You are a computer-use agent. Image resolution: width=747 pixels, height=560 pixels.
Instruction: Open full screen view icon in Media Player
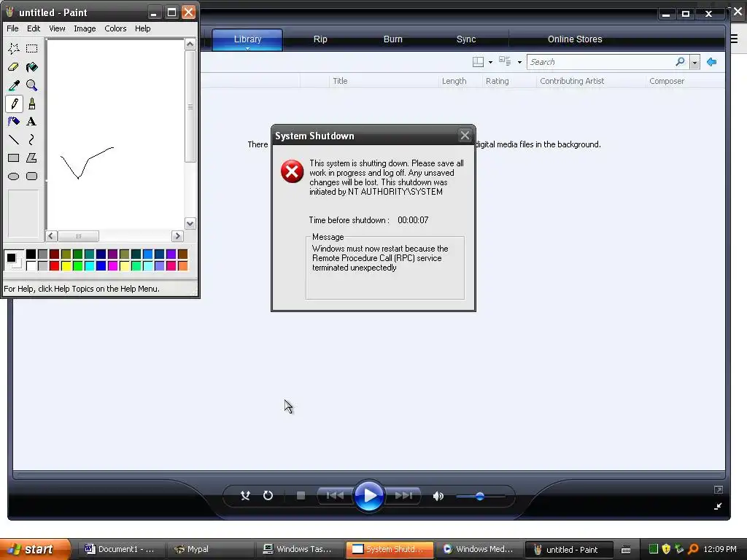(x=719, y=489)
